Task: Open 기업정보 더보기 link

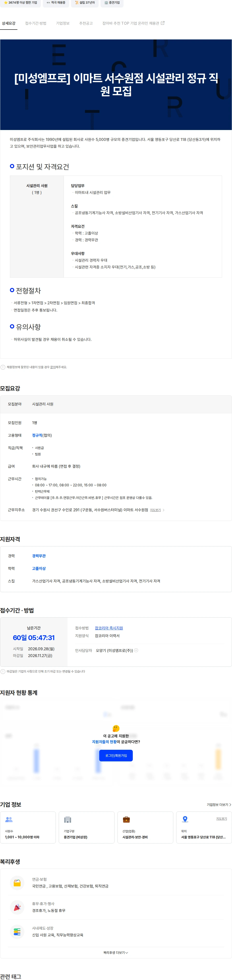Action: pyautogui.click(x=219, y=805)
